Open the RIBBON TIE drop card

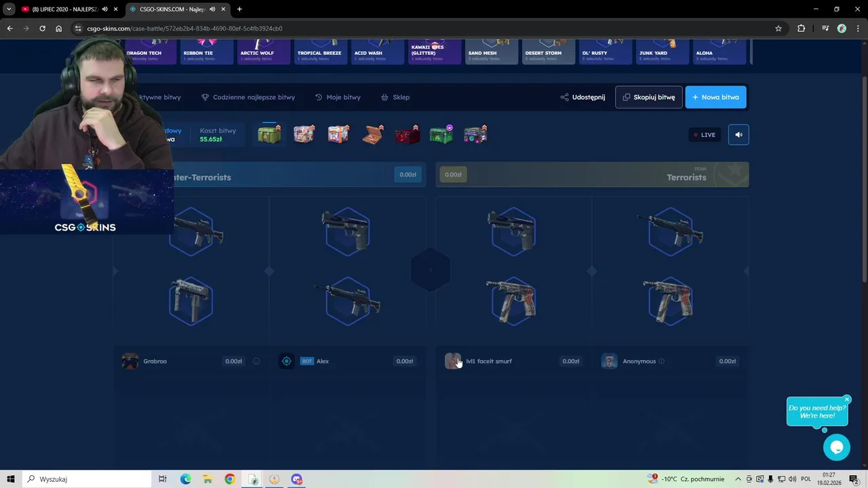point(208,52)
